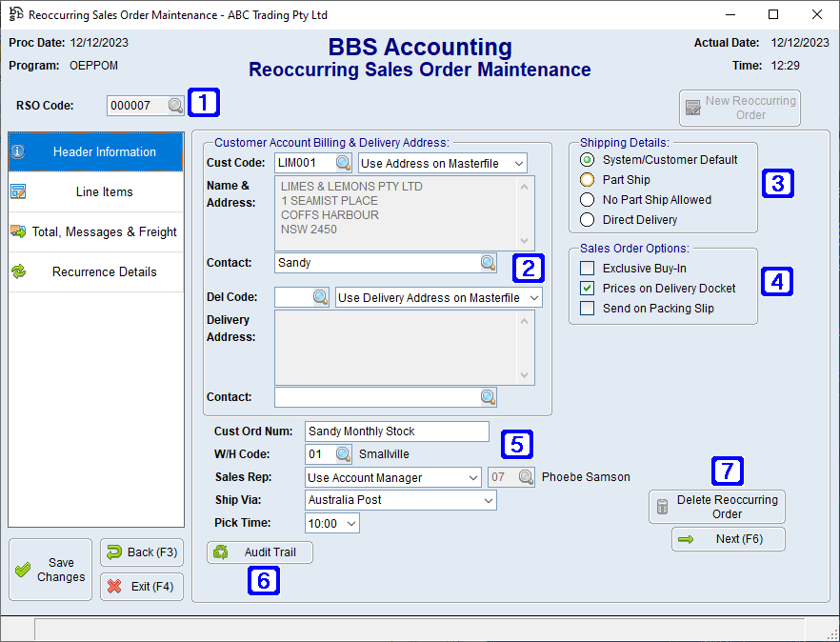Image resolution: width=840 pixels, height=642 pixels.
Task: Click inside the Cust Ord Num field
Action: [x=396, y=431]
